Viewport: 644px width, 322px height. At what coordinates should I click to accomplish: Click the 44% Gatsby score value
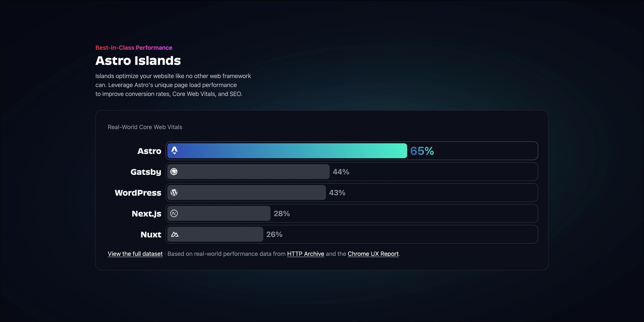(341, 172)
